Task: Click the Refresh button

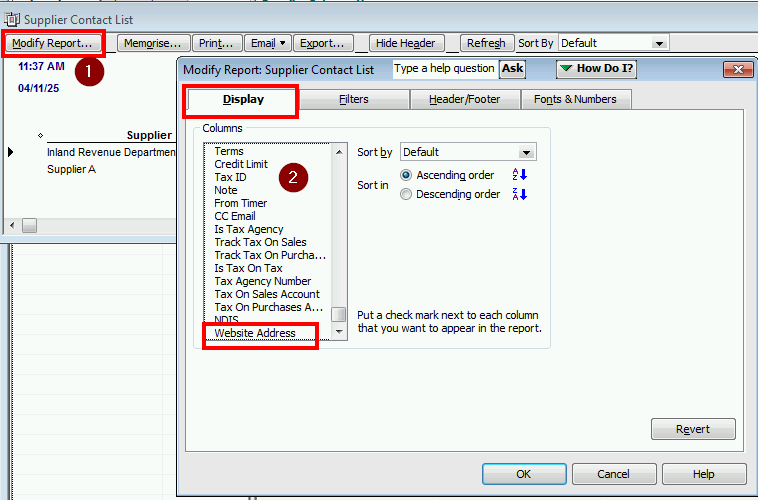Action: point(486,43)
